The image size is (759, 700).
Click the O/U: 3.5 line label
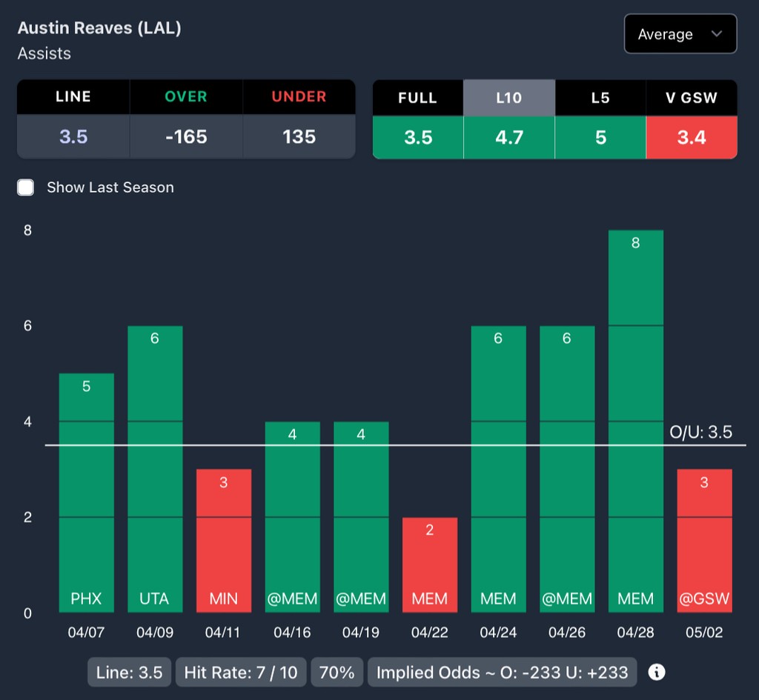click(x=700, y=432)
